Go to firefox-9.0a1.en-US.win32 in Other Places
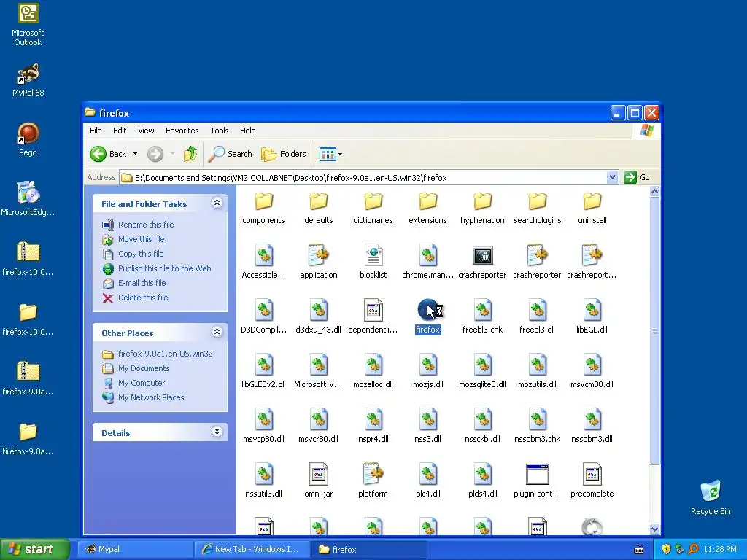The image size is (747, 560). [x=166, y=354]
